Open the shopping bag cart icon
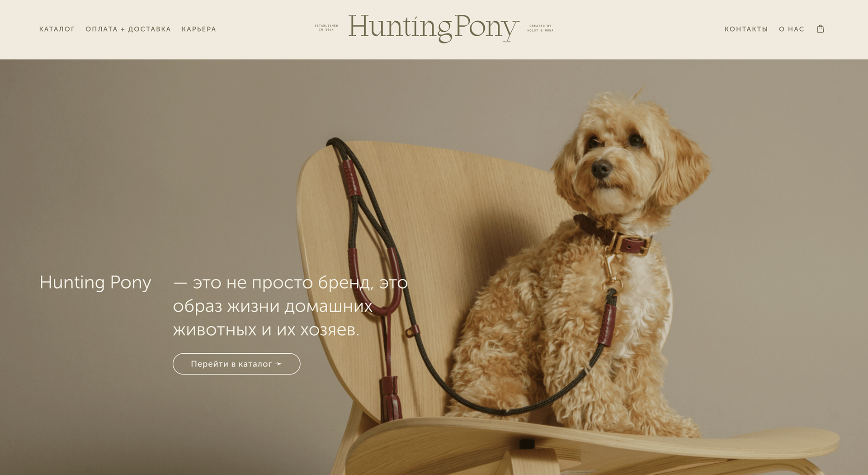 click(x=820, y=29)
